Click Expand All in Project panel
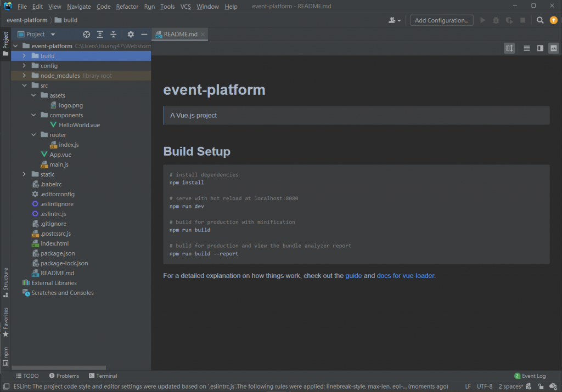The width and height of the screenshot is (562, 392). pyautogui.click(x=100, y=34)
